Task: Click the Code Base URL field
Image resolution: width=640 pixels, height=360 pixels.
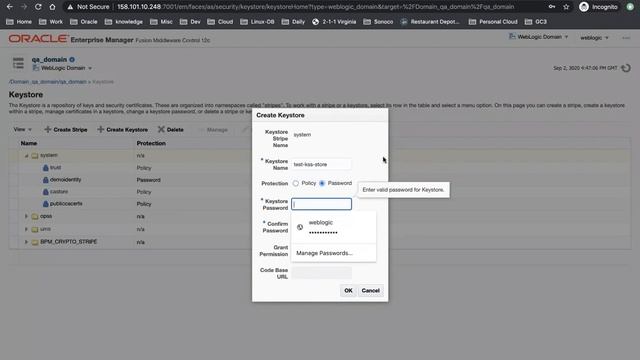Action: click(x=321, y=273)
